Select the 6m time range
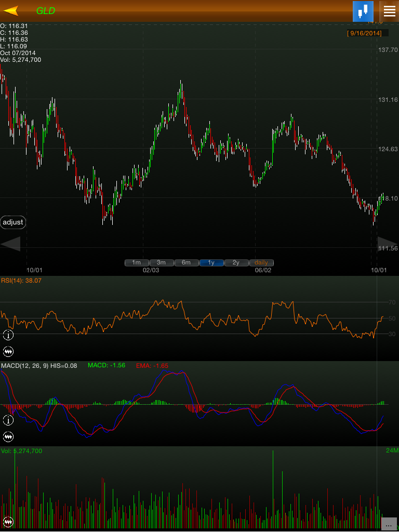399x532 pixels. point(186,262)
